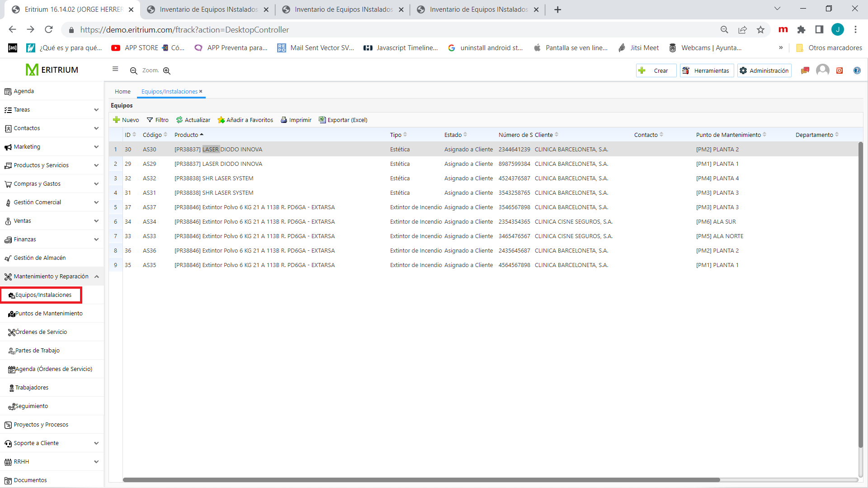The image size is (868, 488).
Task: Open Partes de Trabajo submenu item
Action: (52, 351)
